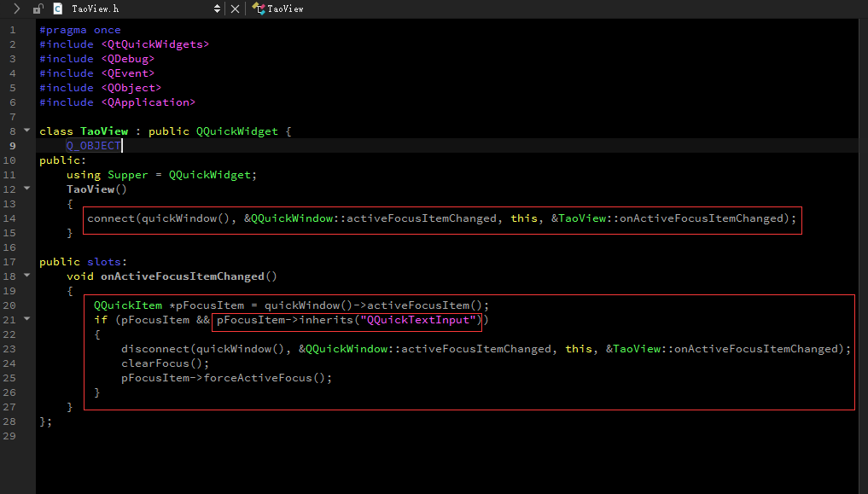Screen dimensions: 868x494
Task: Click QQuickWidget in class declaration
Action: (x=236, y=131)
